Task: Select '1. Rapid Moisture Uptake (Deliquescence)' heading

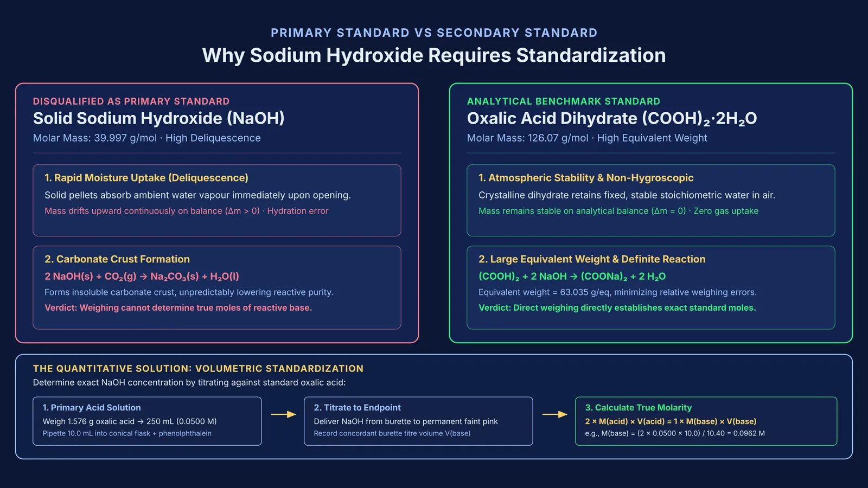Action: coord(146,178)
